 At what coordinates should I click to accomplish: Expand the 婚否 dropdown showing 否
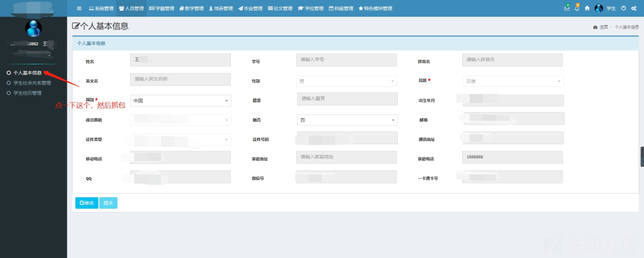(x=347, y=120)
